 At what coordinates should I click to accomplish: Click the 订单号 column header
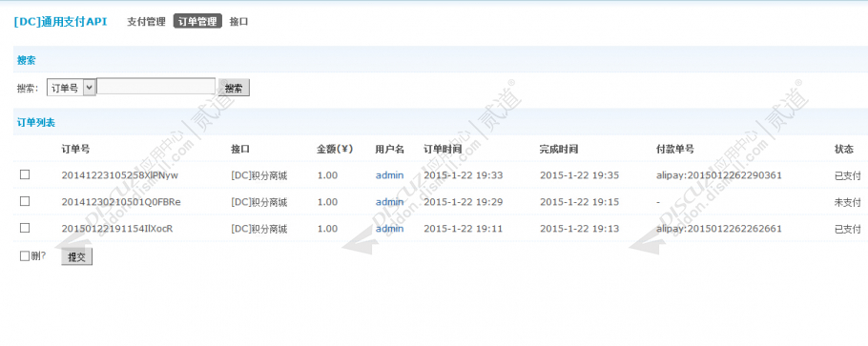pyautogui.click(x=76, y=149)
